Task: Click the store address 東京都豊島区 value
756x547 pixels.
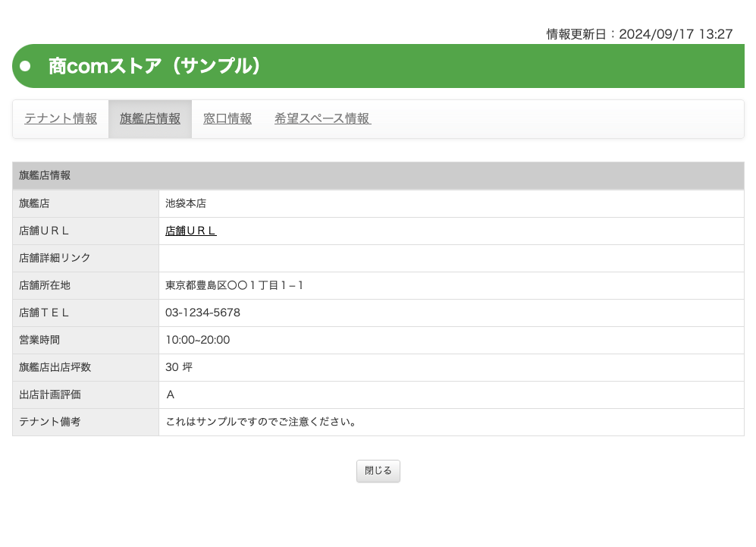Action: point(234,285)
